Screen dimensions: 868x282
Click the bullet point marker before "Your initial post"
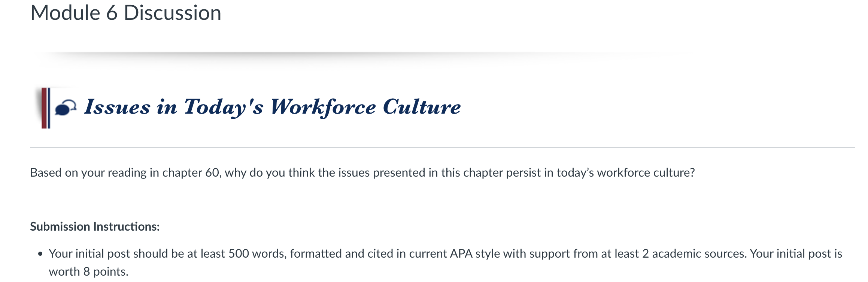(40, 254)
